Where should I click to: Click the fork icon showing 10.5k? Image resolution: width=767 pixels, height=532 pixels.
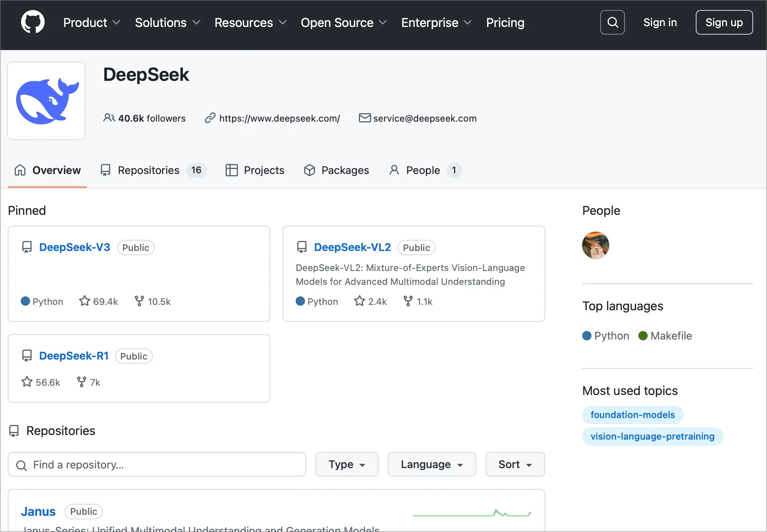pos(139,301)
